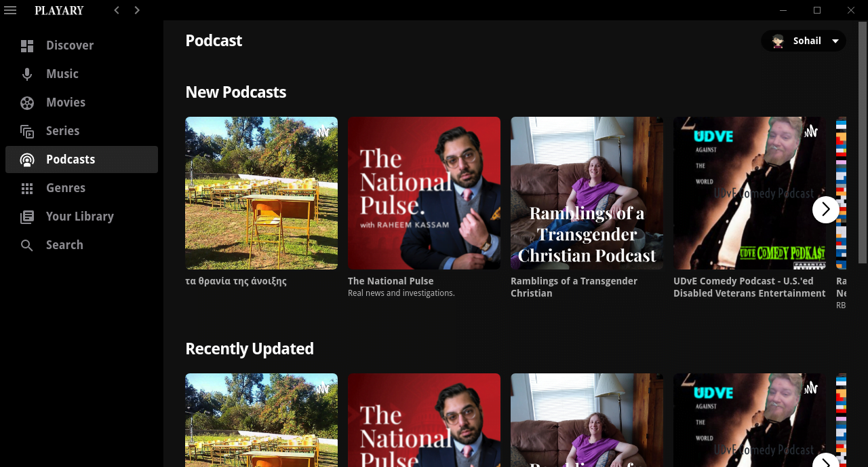Click the Podcasts icon in the sidebar
The height and width of the screenshot is (467, 868).
click(x=27, y=160)
